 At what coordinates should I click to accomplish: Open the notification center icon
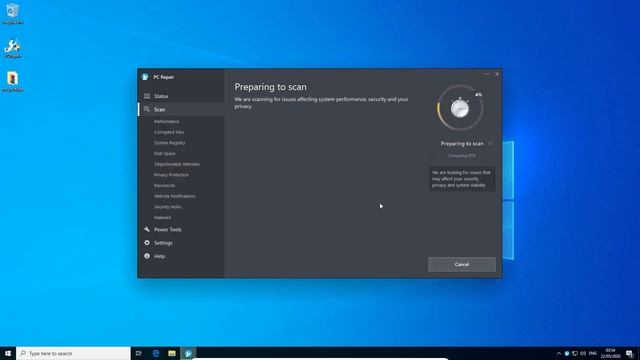tap(629, 353)
